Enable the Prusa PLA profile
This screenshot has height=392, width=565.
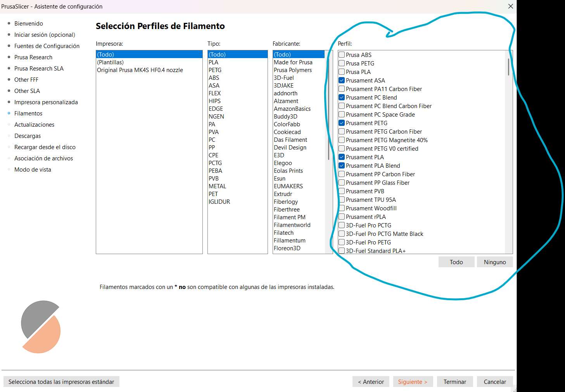tap(342, 72)
